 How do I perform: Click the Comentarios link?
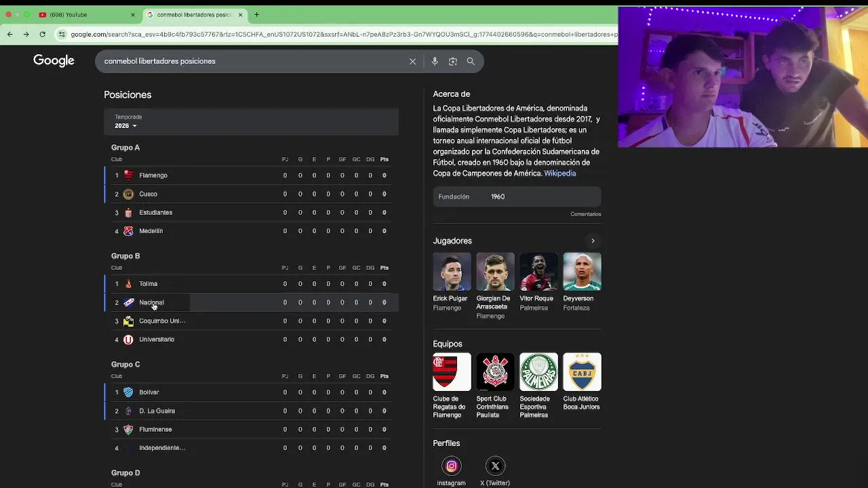(x=585, y=214)
